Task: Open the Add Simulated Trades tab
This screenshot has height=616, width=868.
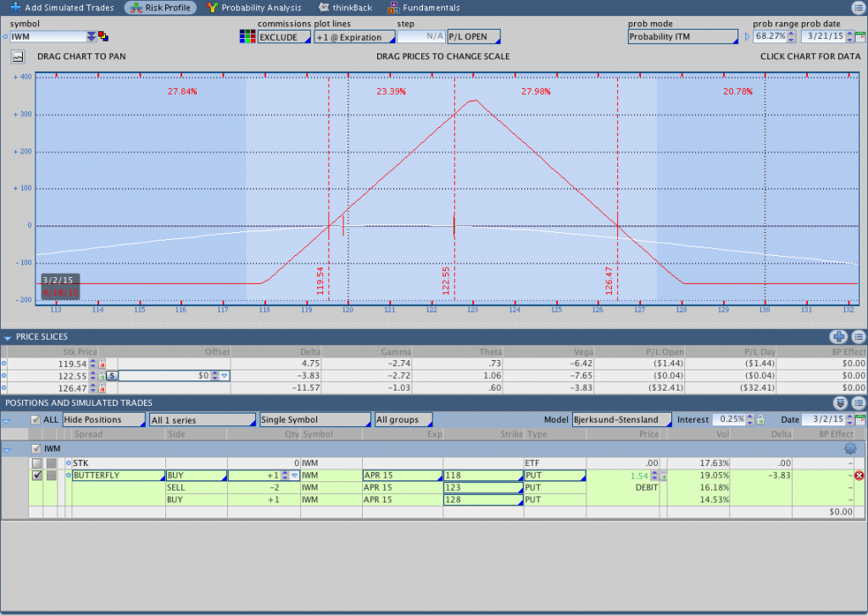Action: tap(62, 8)
